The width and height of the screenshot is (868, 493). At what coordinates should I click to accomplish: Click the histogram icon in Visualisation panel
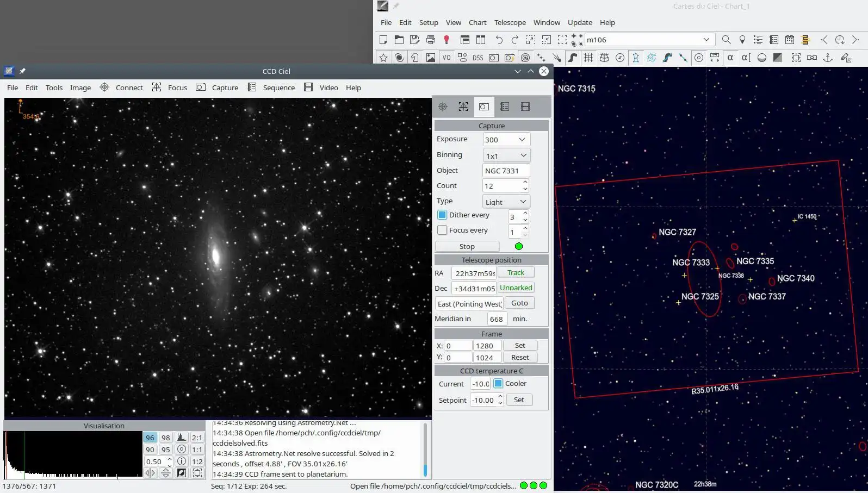point(182,438)
